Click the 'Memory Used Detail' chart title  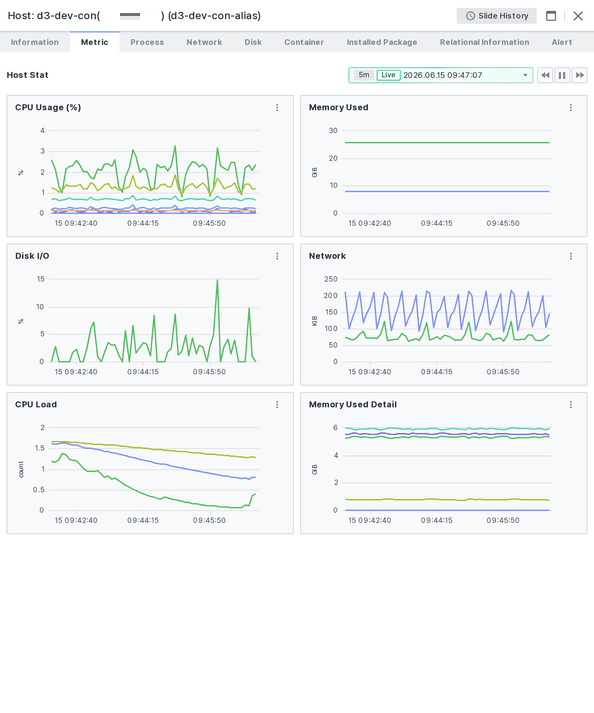click(x=352, y=405)
